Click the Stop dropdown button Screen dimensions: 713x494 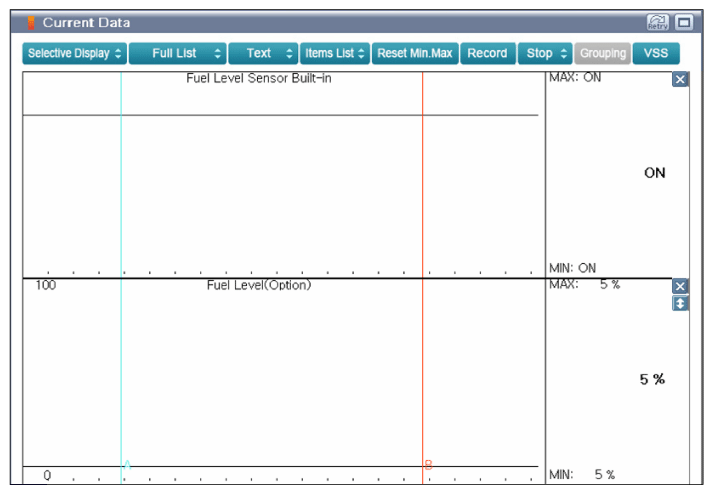546,53
